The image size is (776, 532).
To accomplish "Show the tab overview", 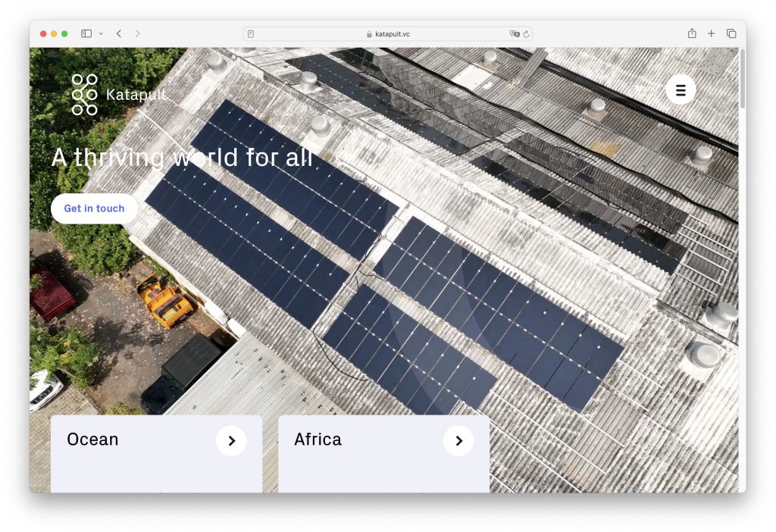I will (731, 33).
